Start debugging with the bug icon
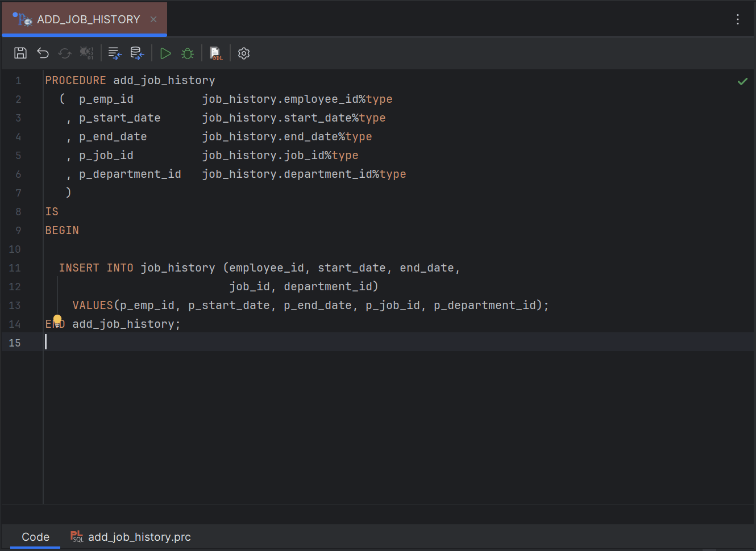 (x=188, y=53)
